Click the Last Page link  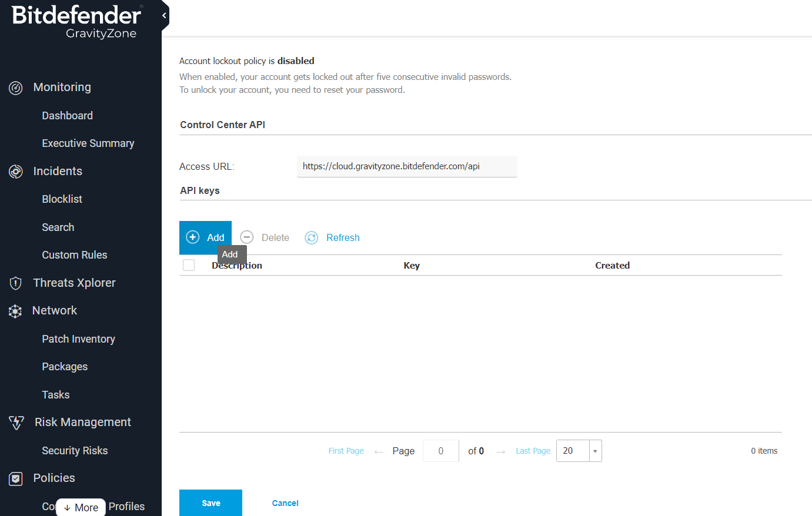point(533,451)
